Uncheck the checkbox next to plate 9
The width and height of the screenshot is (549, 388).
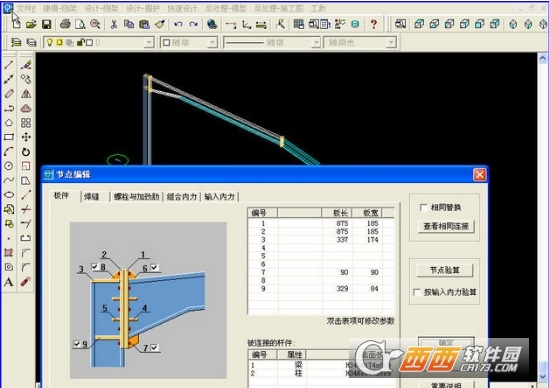(x=77, y=344)
